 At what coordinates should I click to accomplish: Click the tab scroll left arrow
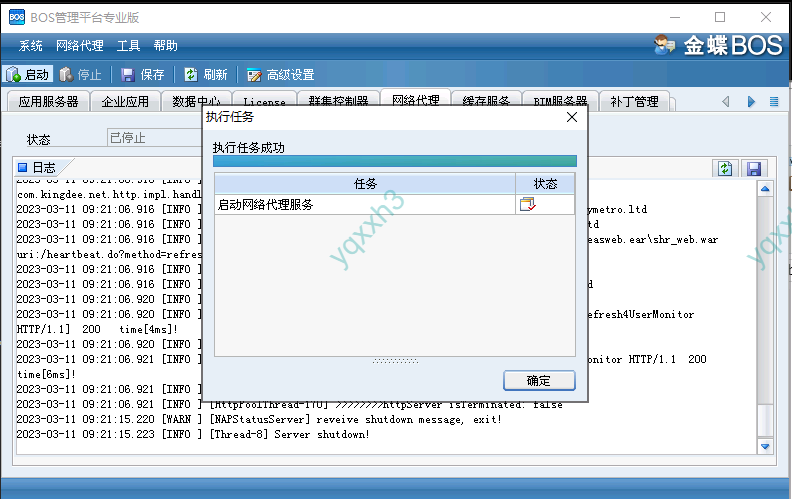coord(726,102)
